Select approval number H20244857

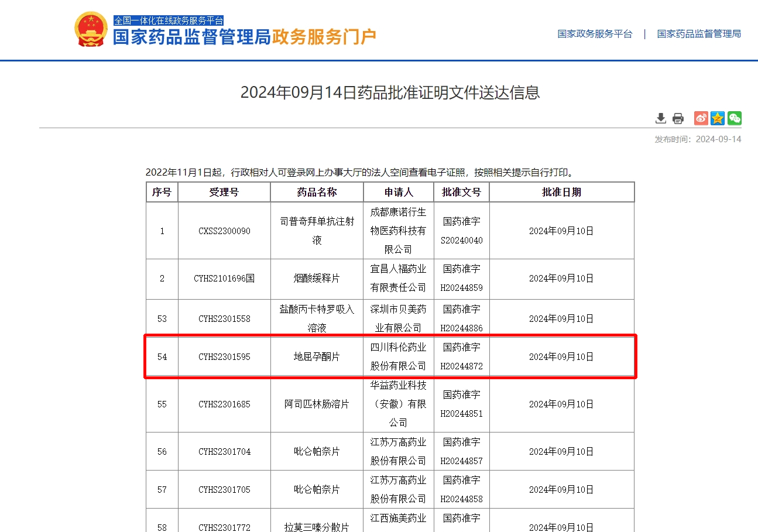(462, 461)
